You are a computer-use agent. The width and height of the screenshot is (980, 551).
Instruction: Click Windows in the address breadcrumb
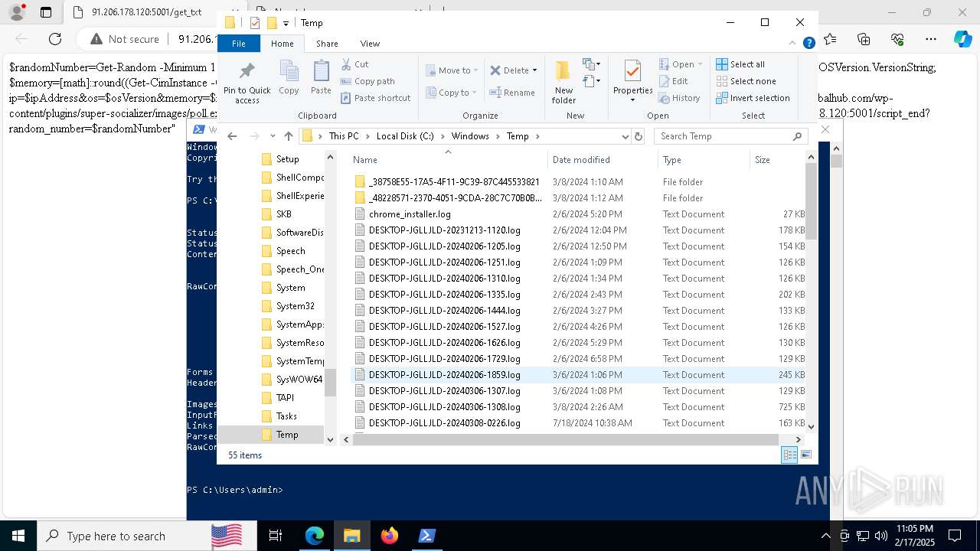point(470,136)
